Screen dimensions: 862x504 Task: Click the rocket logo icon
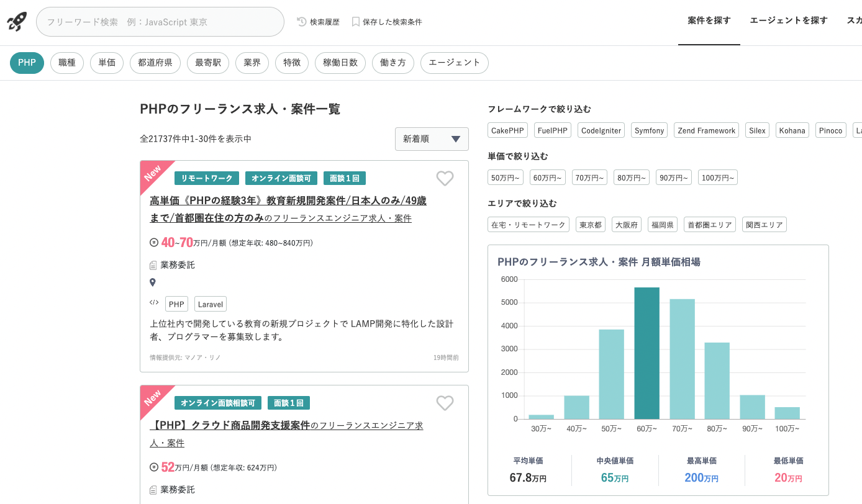click(17, 22)
